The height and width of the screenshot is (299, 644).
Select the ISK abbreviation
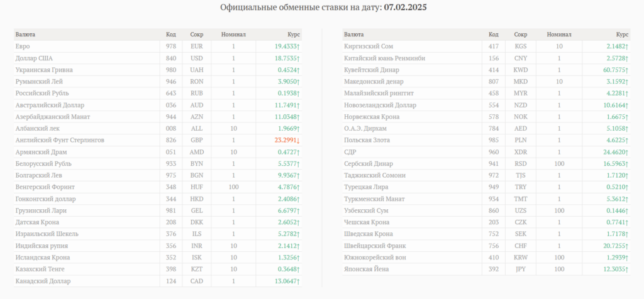click(197, 257)
